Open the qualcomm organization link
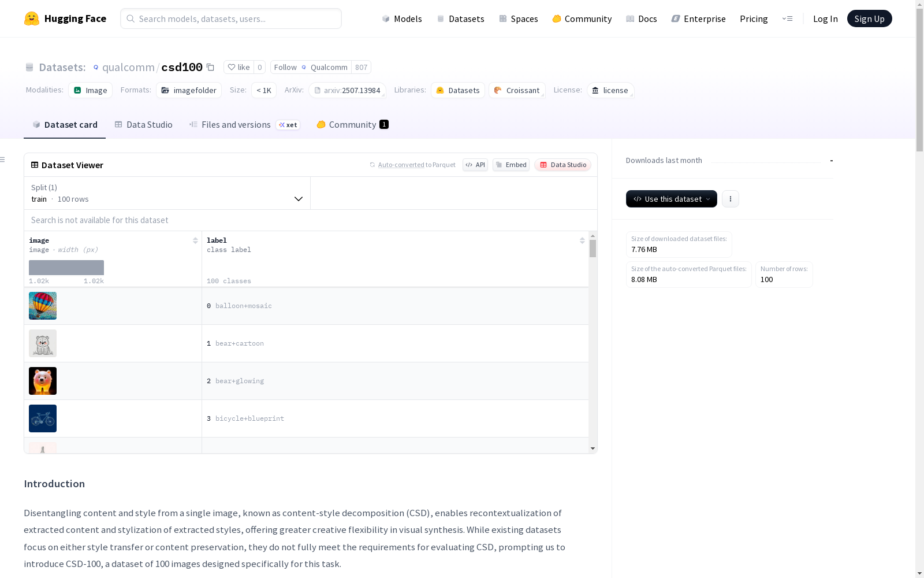Viewport: 924px width, 578px height. click(128, 67)
